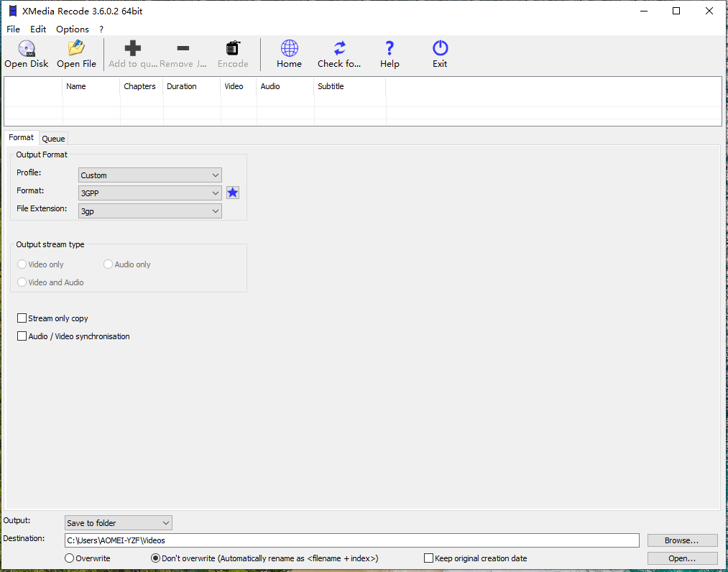Viewport: 728px width, 572px height.
Task: Click the Open File folder icon
Action: click(76, 48)
